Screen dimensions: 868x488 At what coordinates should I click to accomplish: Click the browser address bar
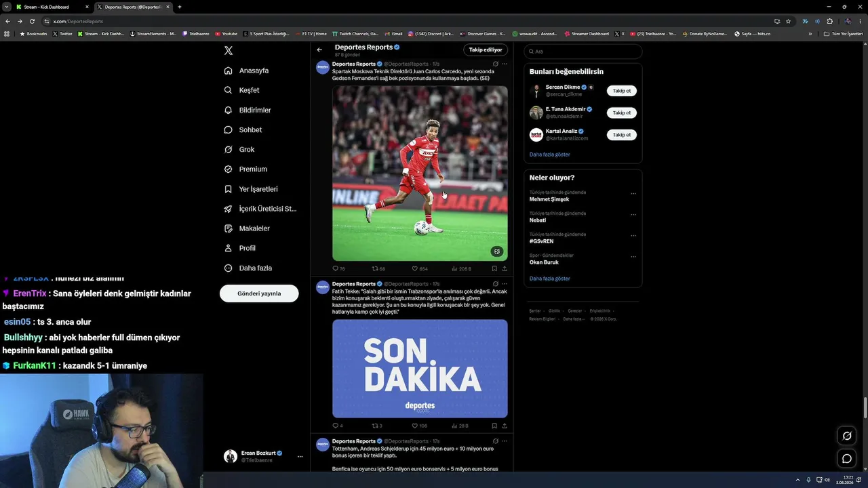click(407, 21)
